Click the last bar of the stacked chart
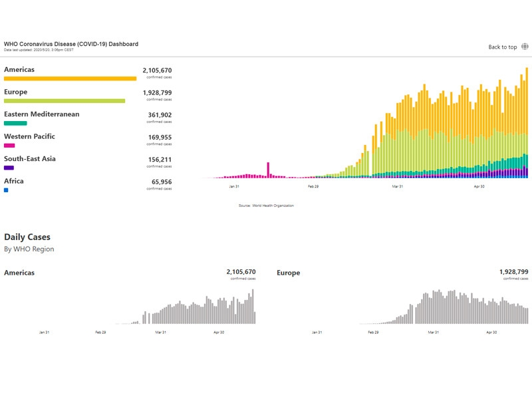 click(527, 123)
